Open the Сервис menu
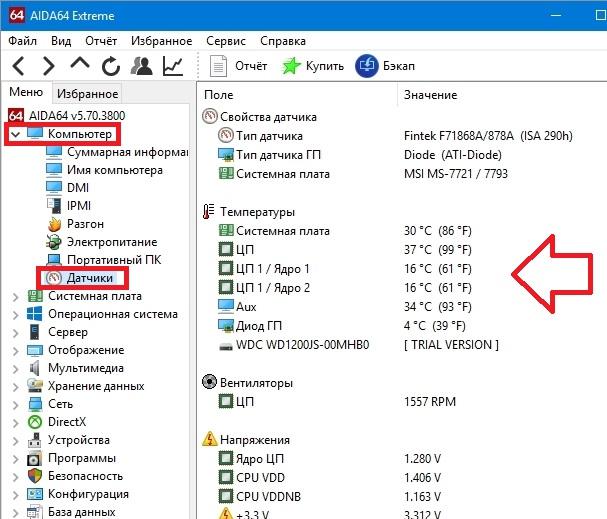607x519 pixels. coord(226,41)
